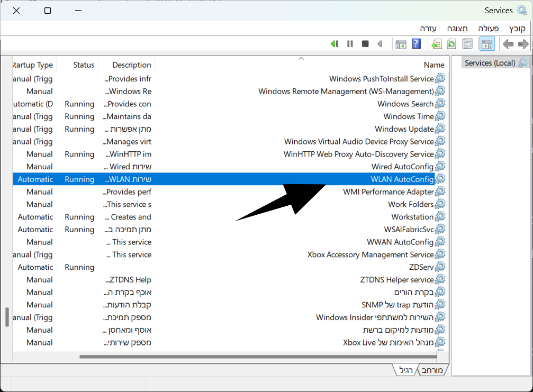Image resolution: width=533 pixels, height=392 pixels.
Task: Toggle the Show/Hide Action Pane button
Action: pyautogui.click(x=401, y=44)
